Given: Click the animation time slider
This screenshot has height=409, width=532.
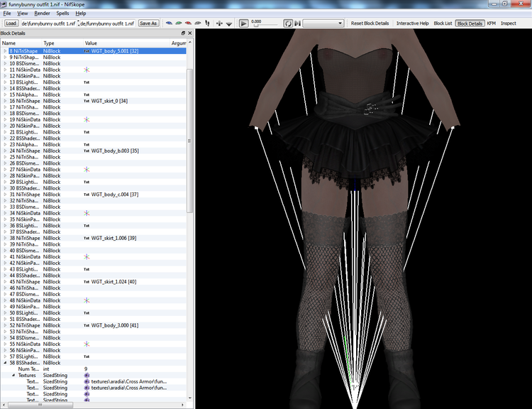Looking at the screenshot, I should (264, 26).
